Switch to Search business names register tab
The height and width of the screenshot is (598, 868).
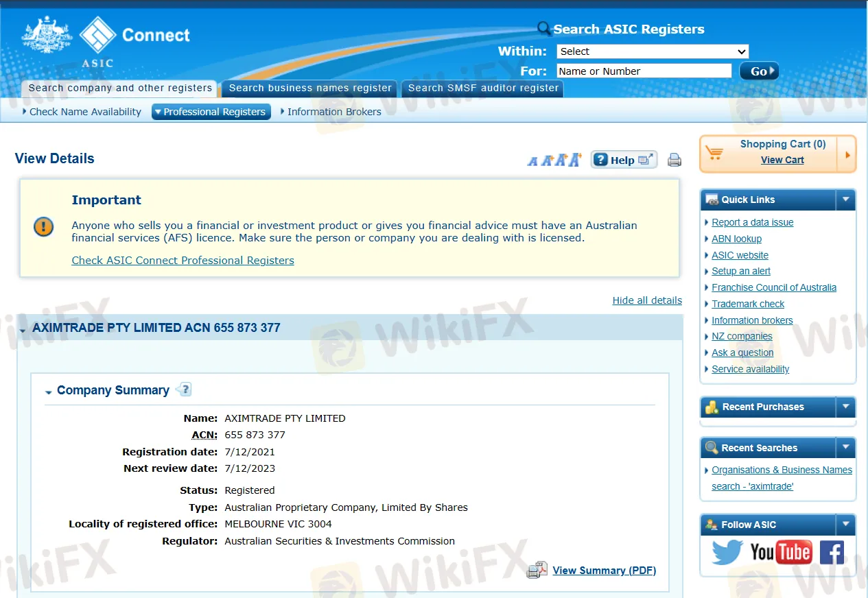[x=310, y=88]
